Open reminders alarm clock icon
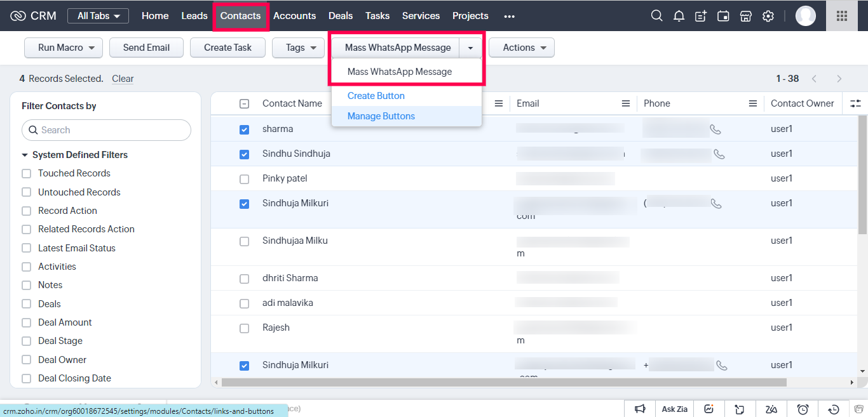This screenshot has height=417, width=868. pos(803,409)
